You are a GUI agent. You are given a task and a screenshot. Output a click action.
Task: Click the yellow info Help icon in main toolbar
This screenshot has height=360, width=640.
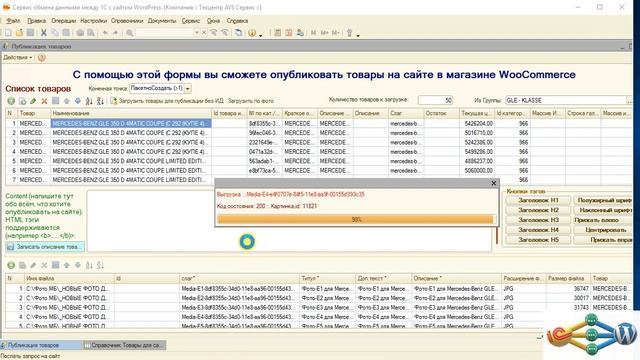coord(252,33)
